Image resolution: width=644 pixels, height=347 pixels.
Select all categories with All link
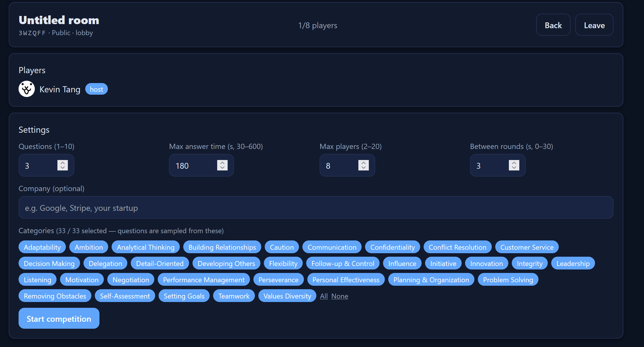[324, 296]
